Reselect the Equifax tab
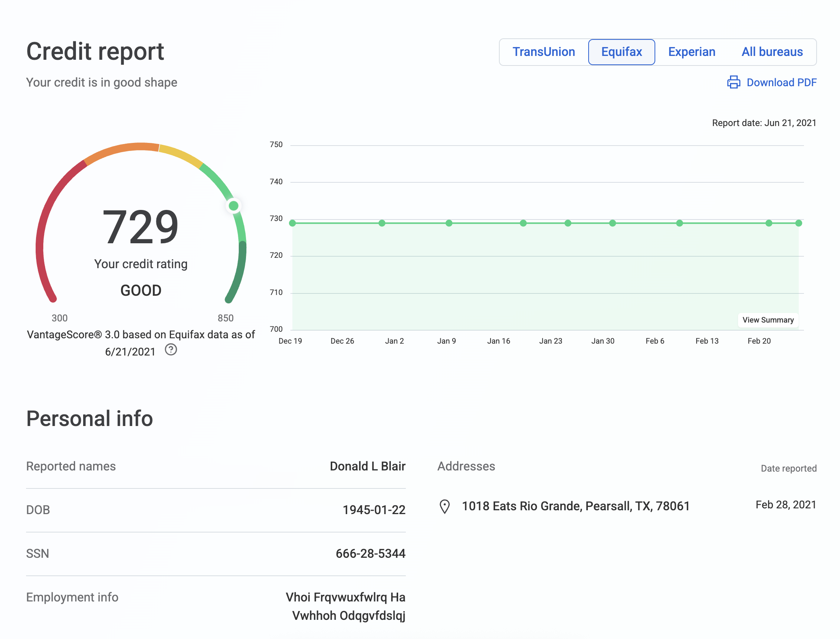This screenshot has height=639, width=840. click(622, 52)
